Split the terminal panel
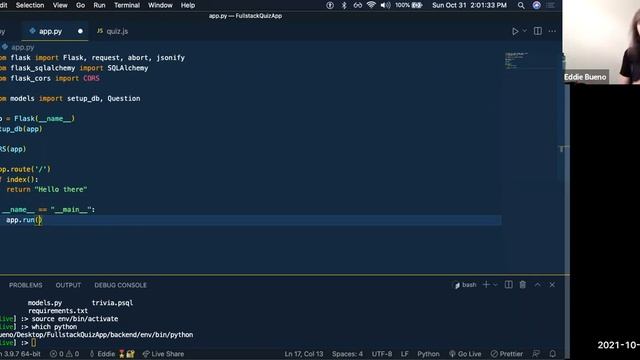 (x=509, y=284)
